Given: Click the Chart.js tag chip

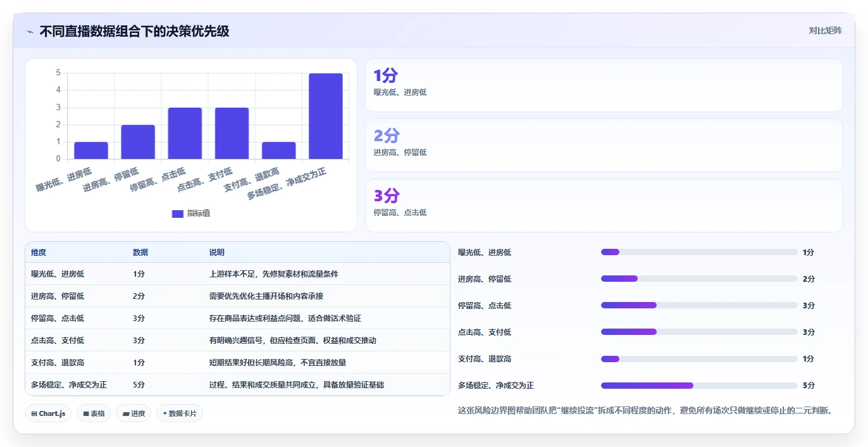Looking at the screenshot, I should click(x=49, y=413).
